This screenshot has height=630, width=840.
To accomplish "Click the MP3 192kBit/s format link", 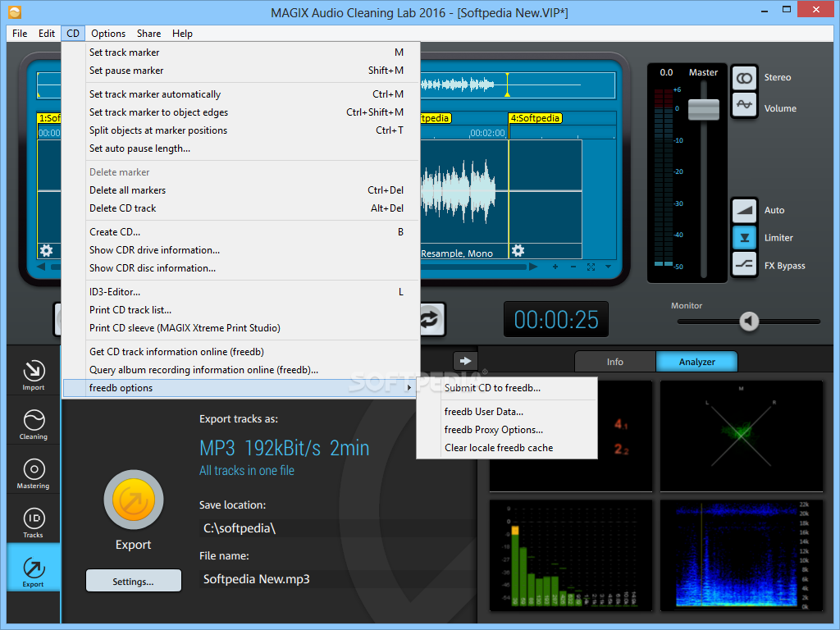I will (x=285, y=448).
